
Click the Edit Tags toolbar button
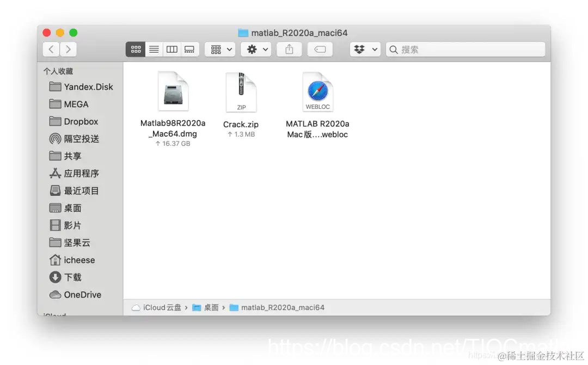pos(320,49)
